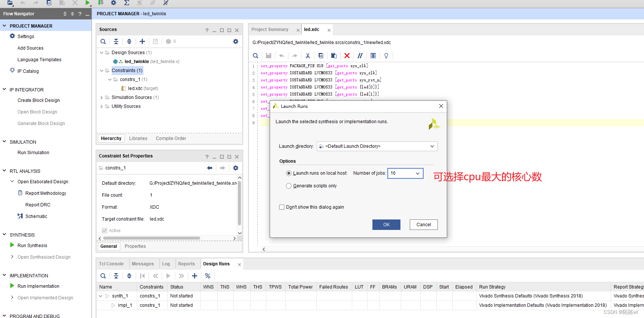Switch to Properties tab in constraint panel
The width and height of the screenshot is (644, 318).
click(135, 246)
